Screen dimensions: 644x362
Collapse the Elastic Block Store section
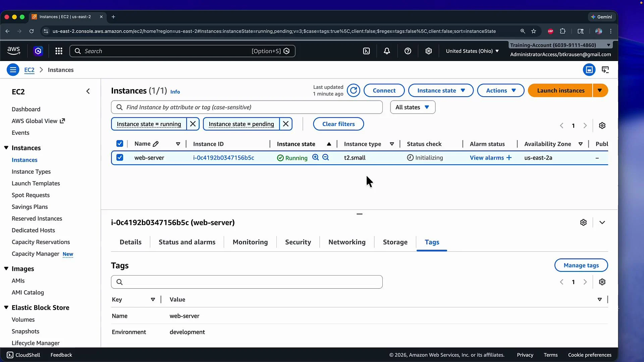[6, 307]
